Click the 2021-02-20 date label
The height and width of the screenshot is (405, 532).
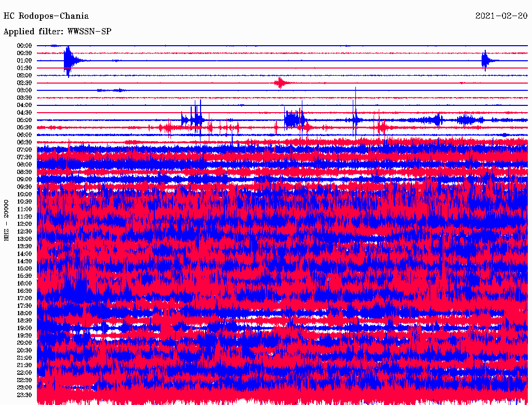(502, 16)
